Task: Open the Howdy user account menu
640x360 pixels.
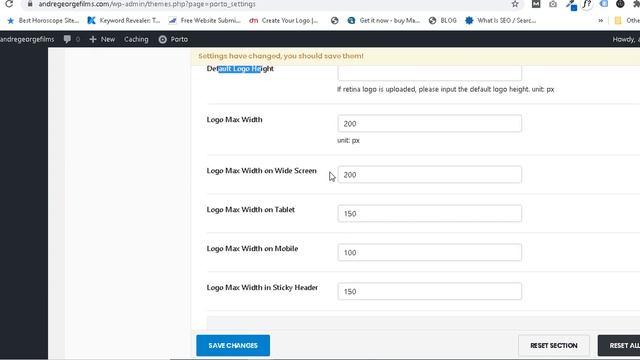Action: pos(626,39)
